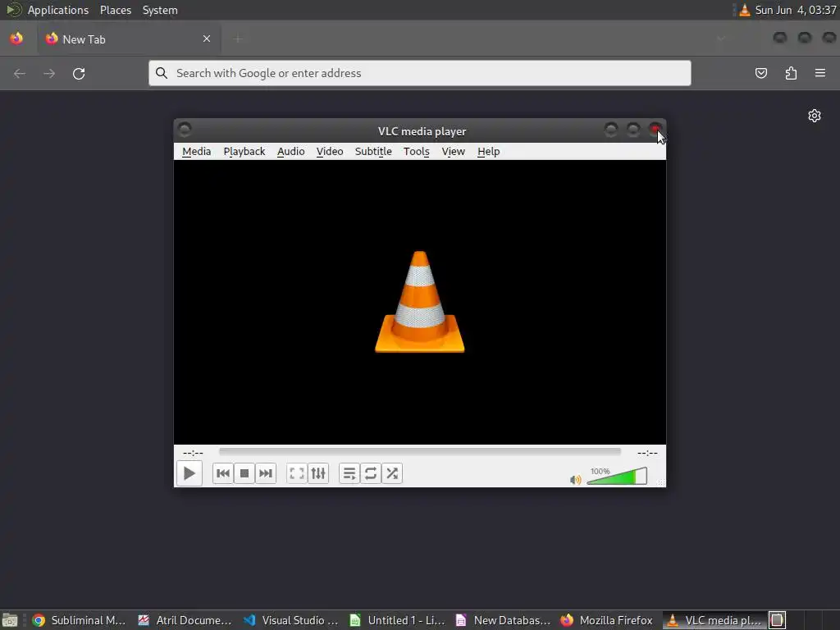Maximize the Firefox window

point(805,38)
